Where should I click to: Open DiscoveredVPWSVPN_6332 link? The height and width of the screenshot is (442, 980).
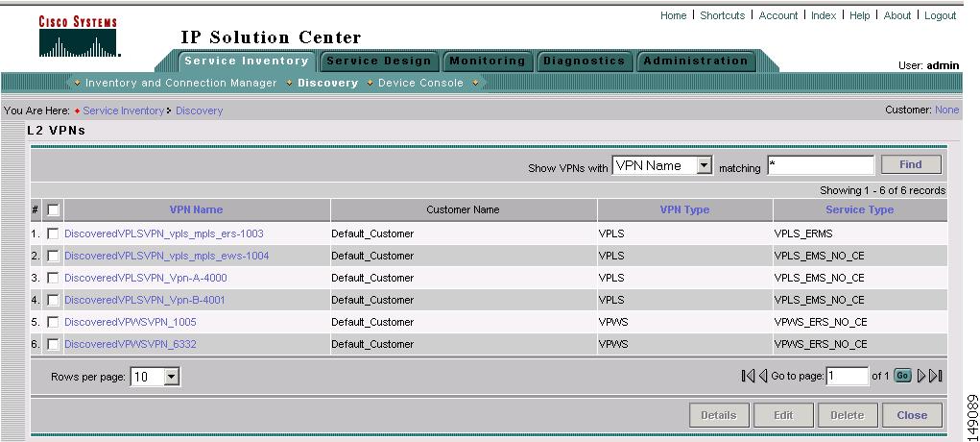click(x=130, y=344)
